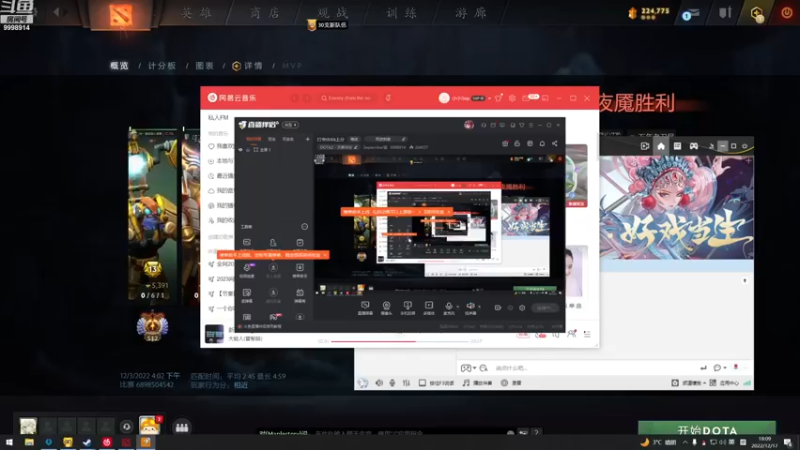Click the gamepad icon in Douyu window
The width and height of the screenshot is (800, 450).
click(x=694, y=146)
